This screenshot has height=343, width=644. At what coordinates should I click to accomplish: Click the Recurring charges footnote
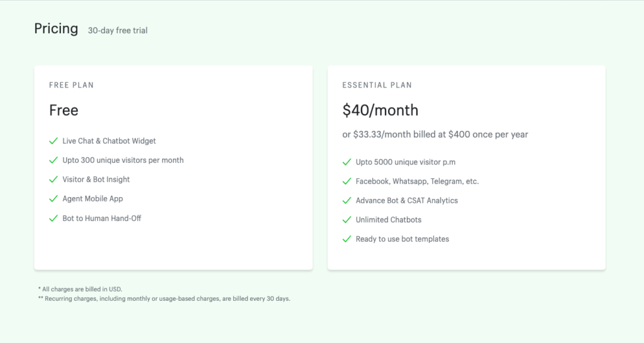pos(164,299)
